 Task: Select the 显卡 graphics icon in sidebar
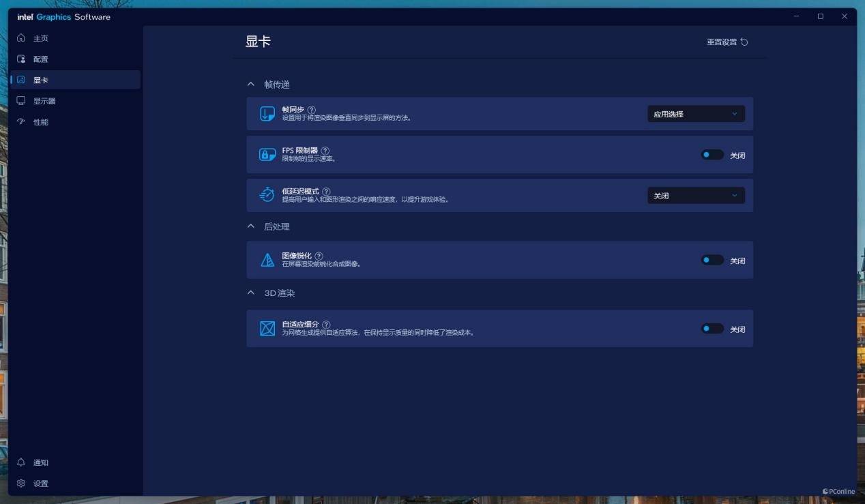pos(21,80)
